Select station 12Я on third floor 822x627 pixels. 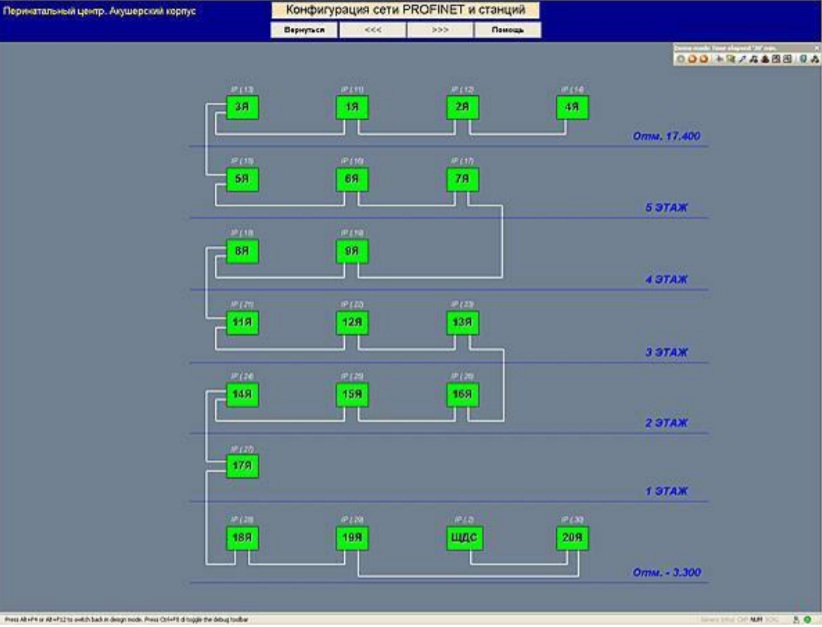click(x=352, y=323)
